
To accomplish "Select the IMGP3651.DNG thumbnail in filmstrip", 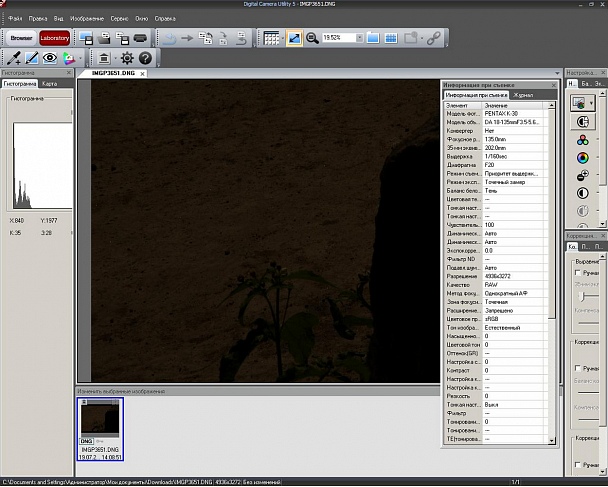I will pyautogui.click(x=100, y=429).
